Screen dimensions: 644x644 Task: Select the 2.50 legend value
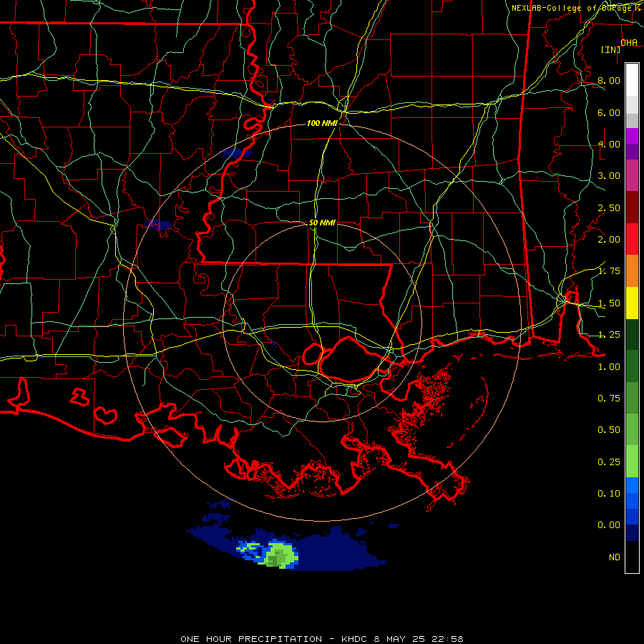point(609,208)
